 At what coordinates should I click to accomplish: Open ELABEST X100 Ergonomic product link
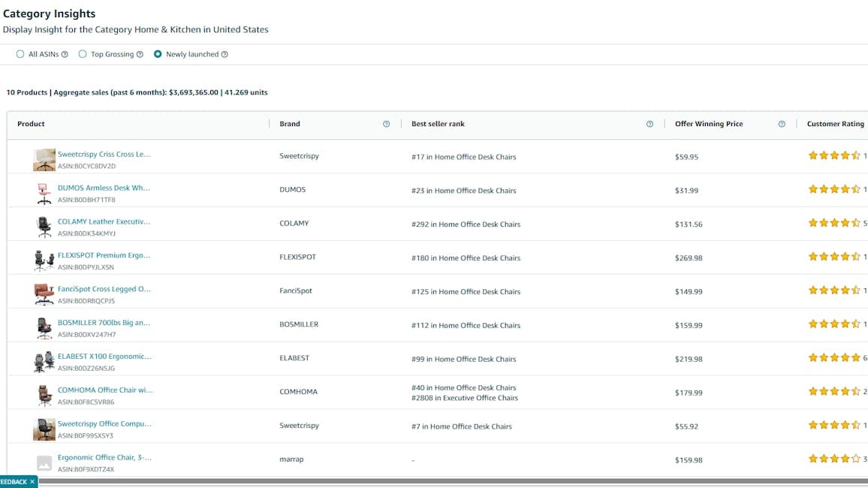coord(104,357)
